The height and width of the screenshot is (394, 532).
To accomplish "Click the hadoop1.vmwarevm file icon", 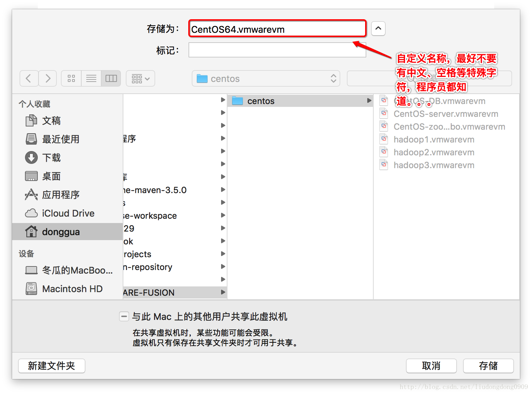I will coord(384,139).
